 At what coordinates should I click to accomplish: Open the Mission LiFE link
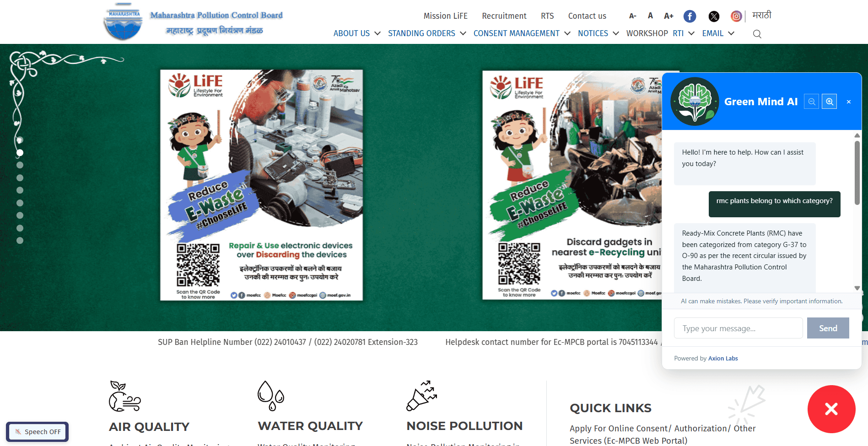[445, 16]
